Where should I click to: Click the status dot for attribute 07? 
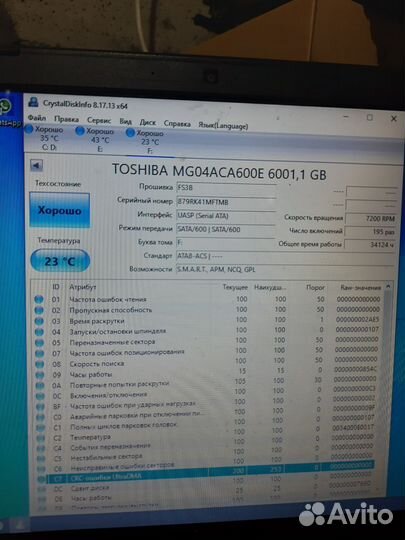pyautogui.click(x=40, y=353)
